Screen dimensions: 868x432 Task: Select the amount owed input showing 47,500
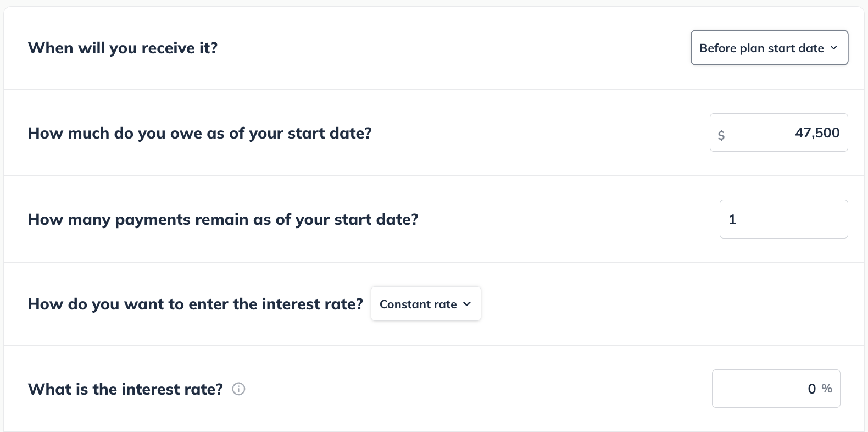[x=778, y=132]
